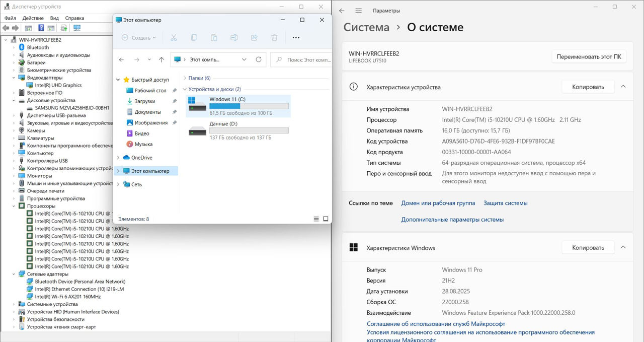This screenshot has width=644, height=342.
Task: Click the back arrow in Settings window
Action: pos(342,11)
